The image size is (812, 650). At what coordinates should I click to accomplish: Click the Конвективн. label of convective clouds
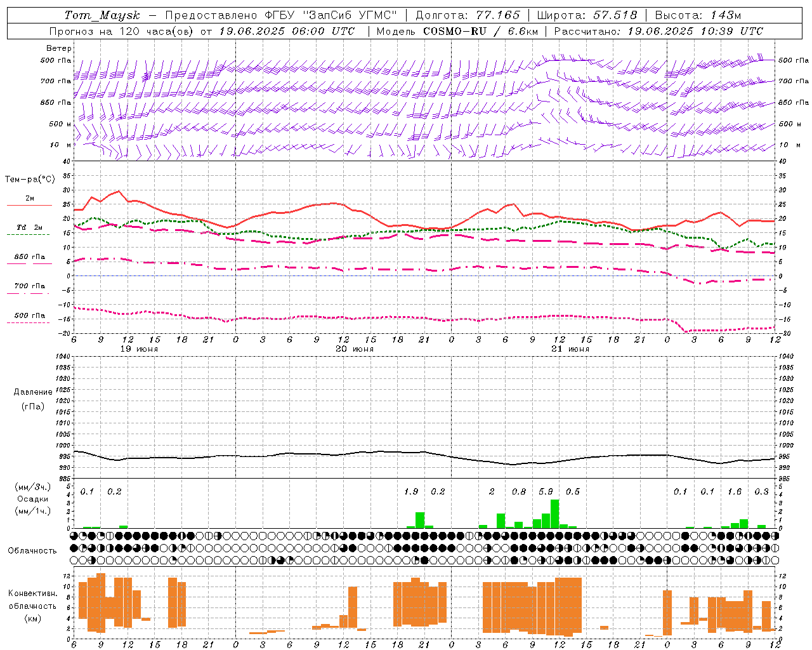coord(32,594)
